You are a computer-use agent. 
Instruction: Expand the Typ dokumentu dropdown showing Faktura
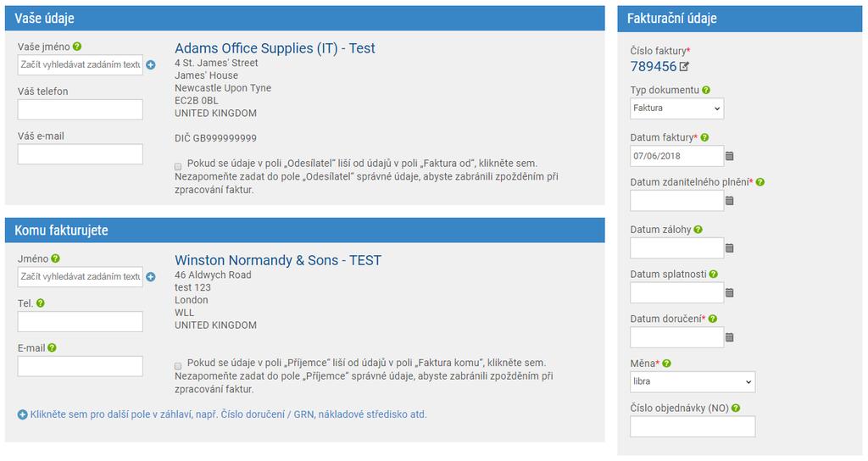[676, 108]
